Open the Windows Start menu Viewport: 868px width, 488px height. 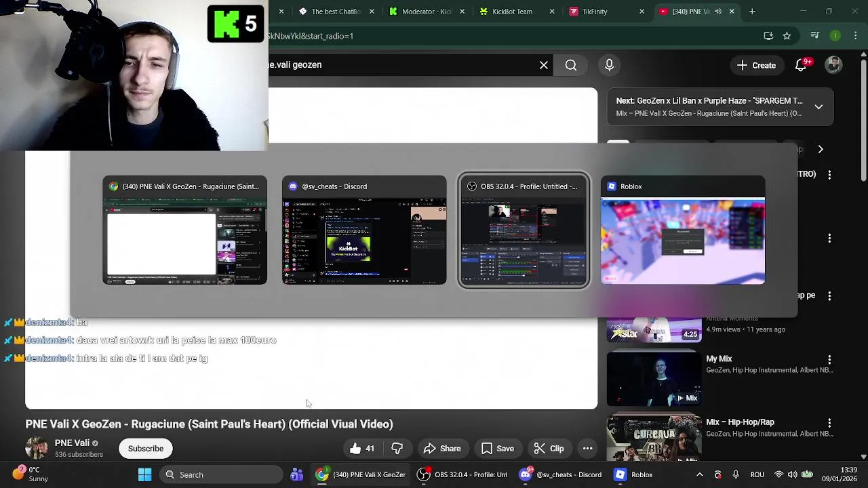click(x=144, y=474)
